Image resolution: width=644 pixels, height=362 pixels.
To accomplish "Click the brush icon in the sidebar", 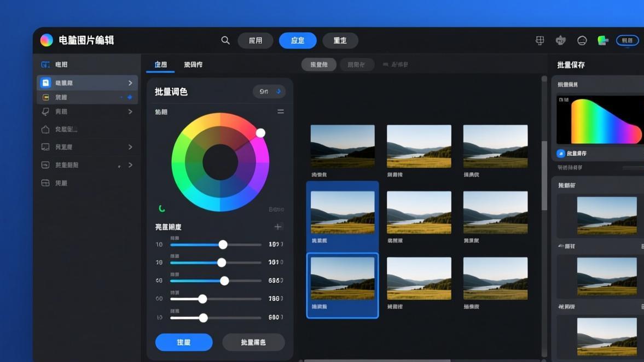I will click(x=45, y=112).
